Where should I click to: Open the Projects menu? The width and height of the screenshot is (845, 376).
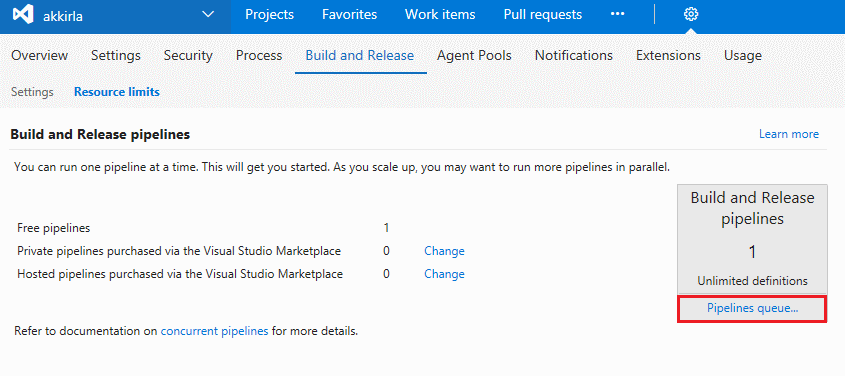pyautogui.click(x=269, y=15)
